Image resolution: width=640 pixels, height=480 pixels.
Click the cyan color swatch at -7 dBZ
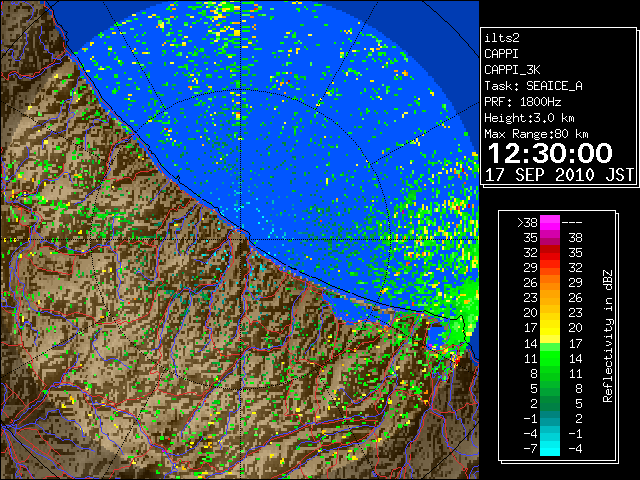(x=550, y=448)
